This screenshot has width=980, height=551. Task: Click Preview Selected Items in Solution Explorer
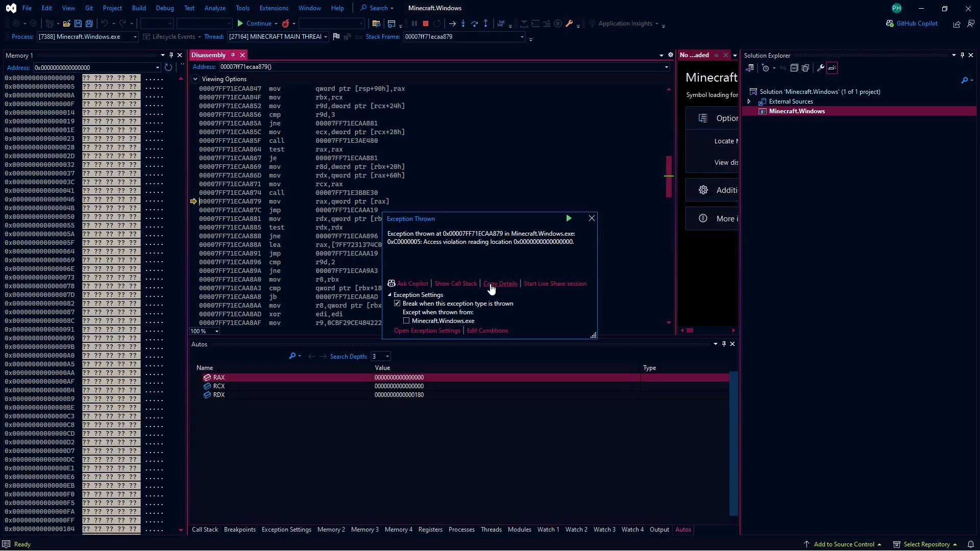[x=832, y=68]
